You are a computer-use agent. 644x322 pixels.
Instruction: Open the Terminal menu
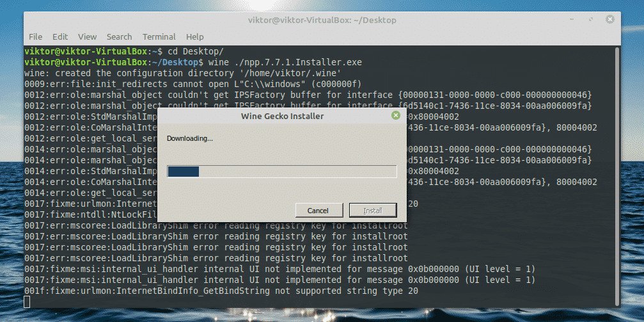(159, 36)
